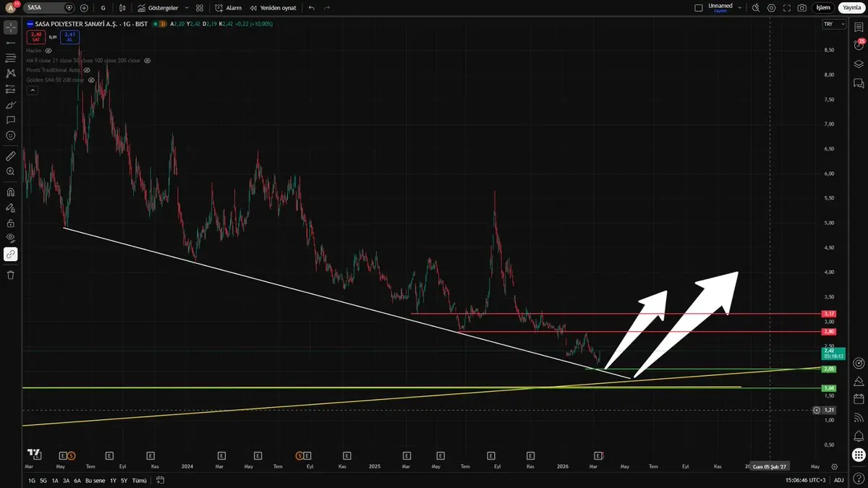Toggle visibility of Pivots Traditional Auto
868x488 pixels.
pyautogui.click(x=87, y=70)
